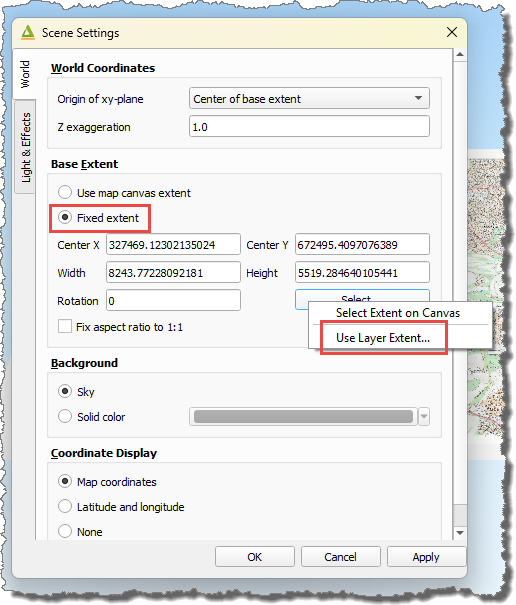Click the Apply button
The image size is (516, 605).
[x=426, y=557]
